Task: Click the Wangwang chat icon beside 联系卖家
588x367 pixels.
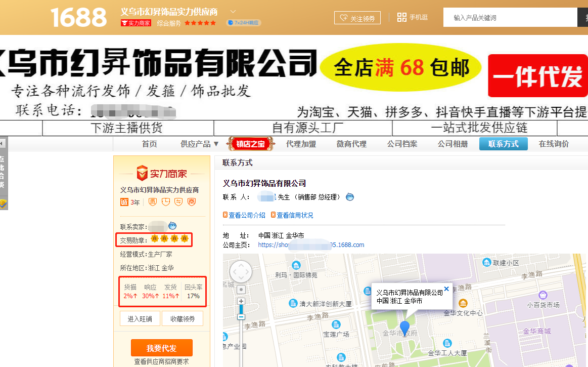Action: [x=172, y=226]
